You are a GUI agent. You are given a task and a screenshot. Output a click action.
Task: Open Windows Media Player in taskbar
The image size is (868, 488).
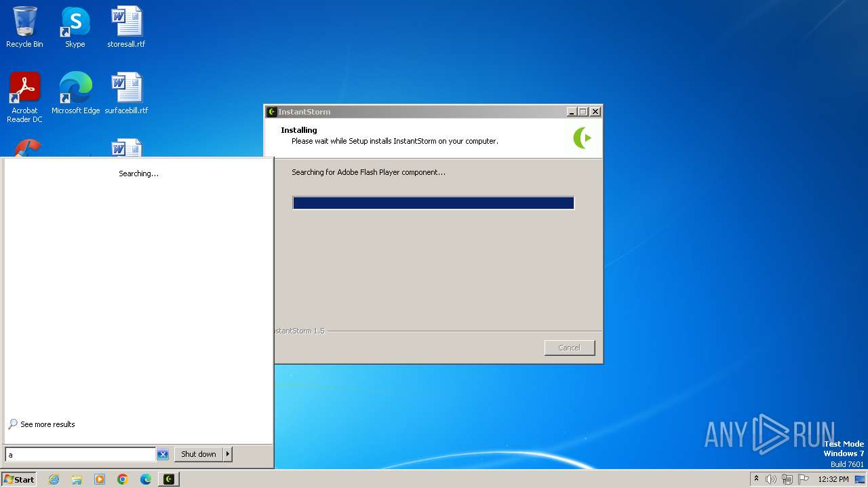(x=100, y=479)
